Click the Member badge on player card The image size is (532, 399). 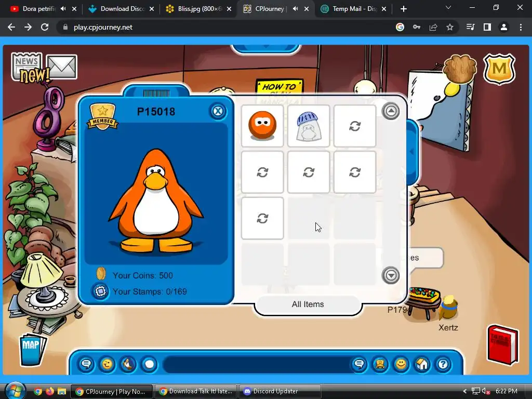[102, 117]
